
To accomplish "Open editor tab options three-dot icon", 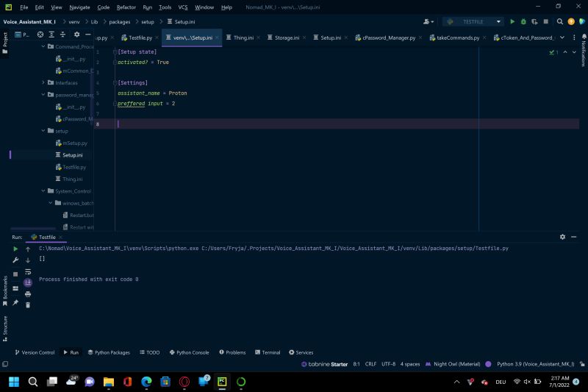I will point(574,38).
